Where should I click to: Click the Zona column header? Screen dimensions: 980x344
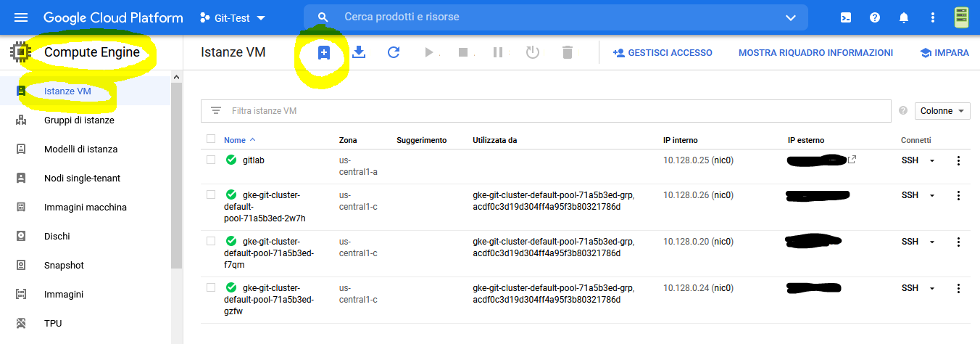pos(348,140)
